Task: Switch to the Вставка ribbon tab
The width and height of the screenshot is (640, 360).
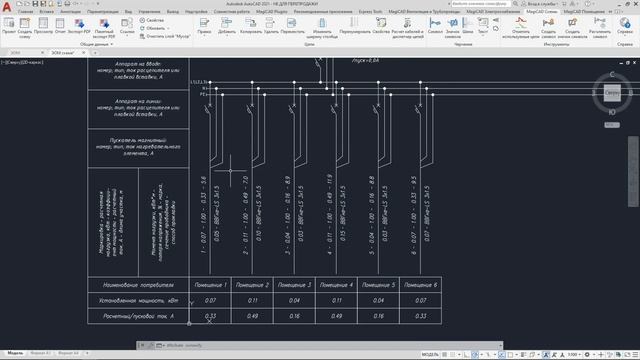Action: (47, 12)
